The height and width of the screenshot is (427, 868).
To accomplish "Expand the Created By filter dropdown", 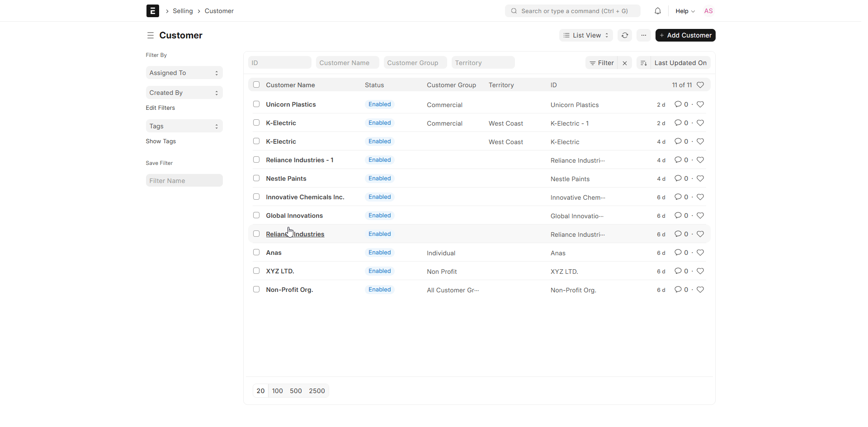I will pyautogui.click(x=184, y=93).
